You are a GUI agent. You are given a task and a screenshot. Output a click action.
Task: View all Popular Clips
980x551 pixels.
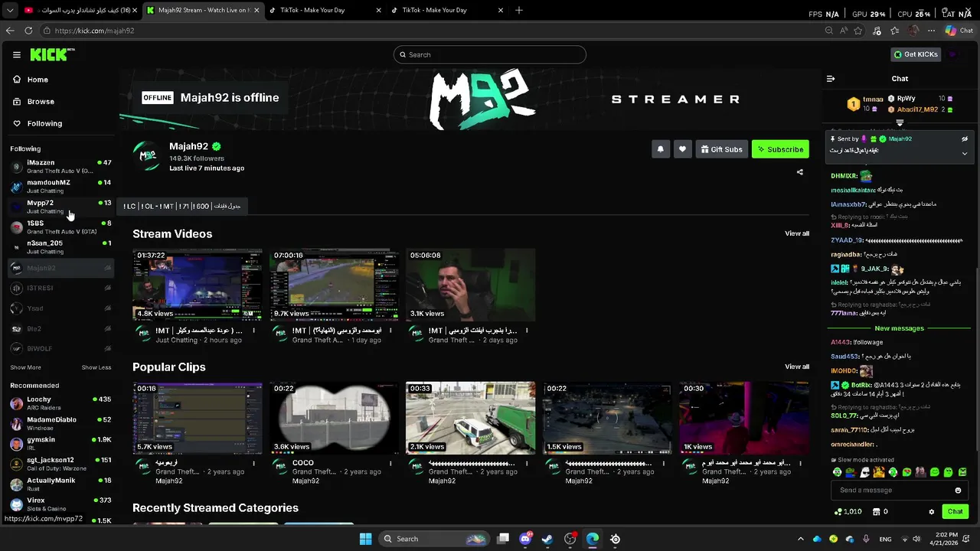797,367
